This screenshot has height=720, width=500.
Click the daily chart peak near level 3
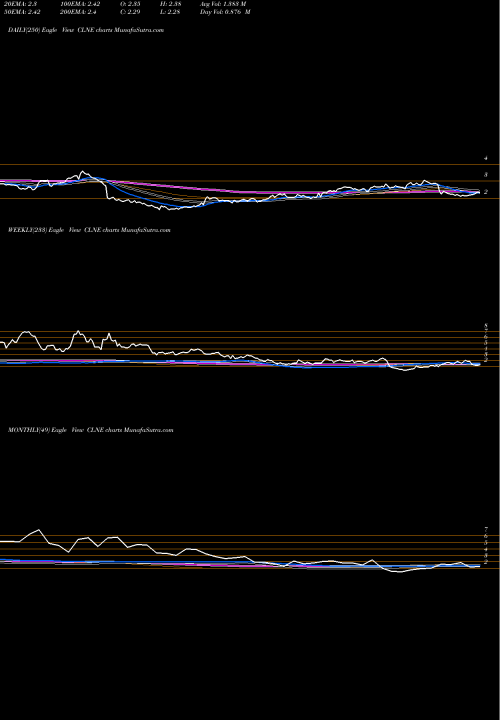pos(83,173)
